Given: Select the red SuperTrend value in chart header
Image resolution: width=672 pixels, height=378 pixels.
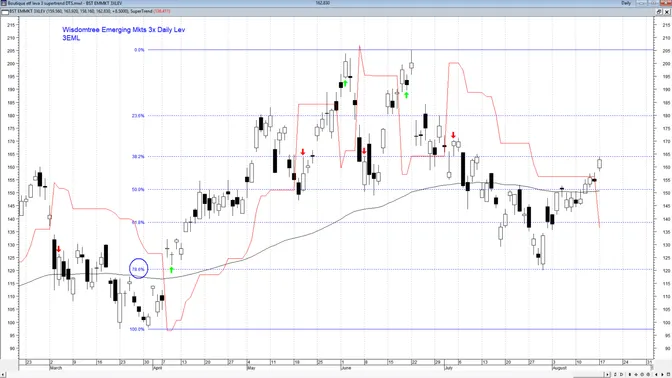Looking at the screenshot, I should pyautogui.click(x=162, y=12).
